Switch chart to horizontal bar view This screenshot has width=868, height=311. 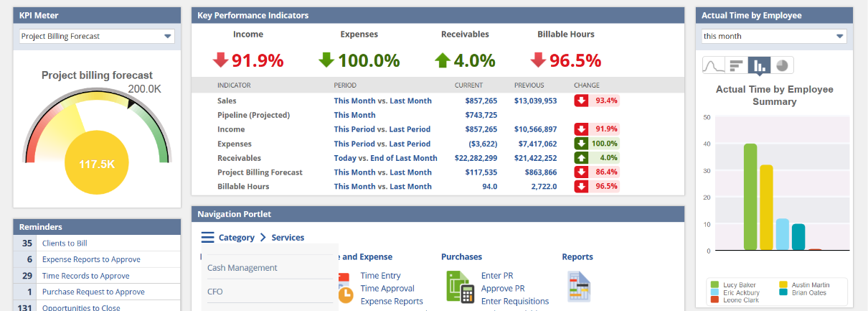click(x=736, y=65)
